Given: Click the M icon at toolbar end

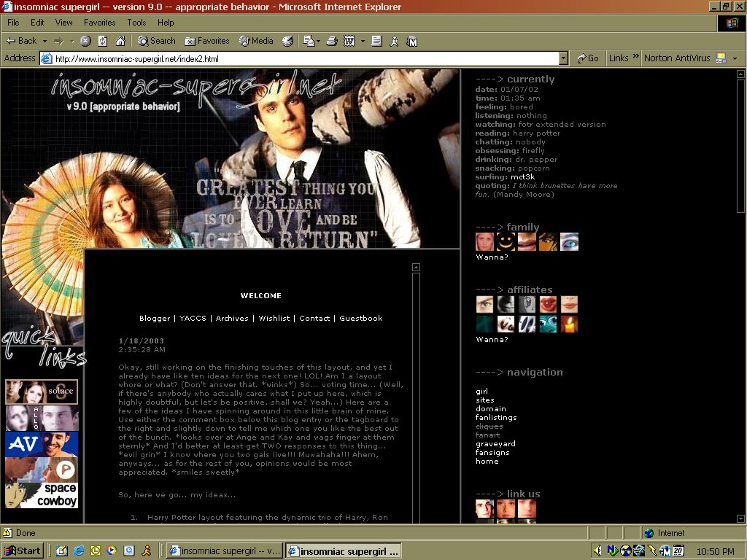Looking at the screenshot, I should [412, 42].
